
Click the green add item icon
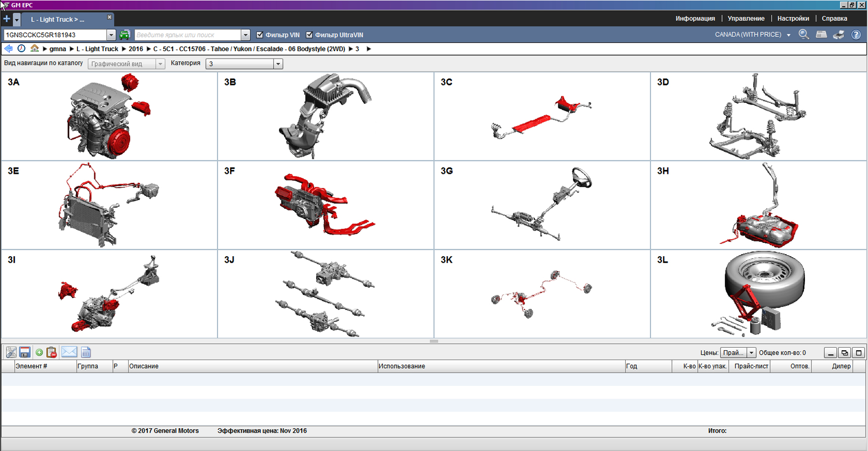39,353
